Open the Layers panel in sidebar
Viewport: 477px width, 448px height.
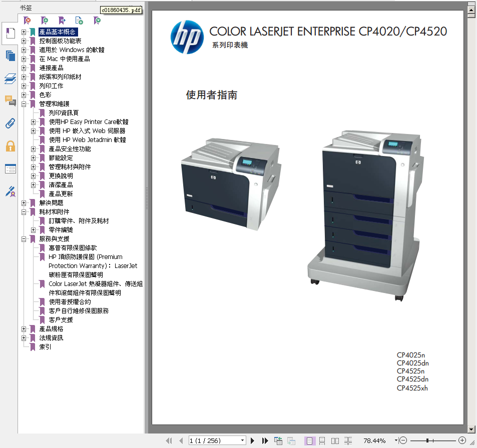(x=11, y=78)
